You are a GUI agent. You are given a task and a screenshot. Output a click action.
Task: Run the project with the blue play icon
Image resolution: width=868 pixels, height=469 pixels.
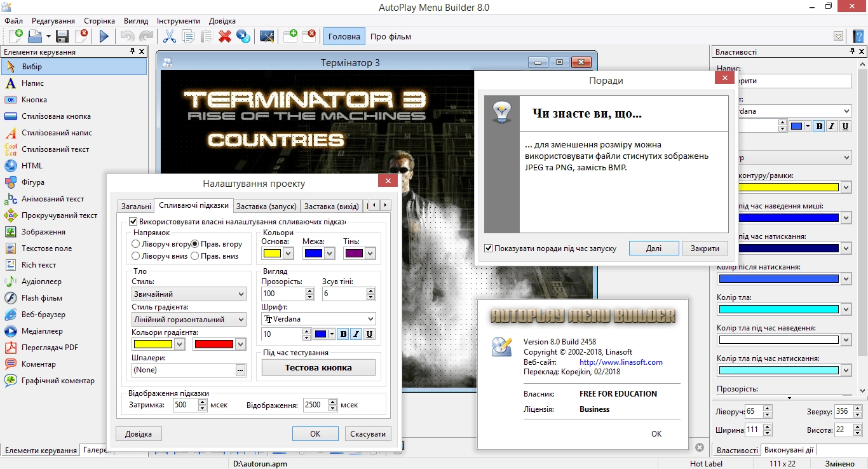tap(104, 36)
